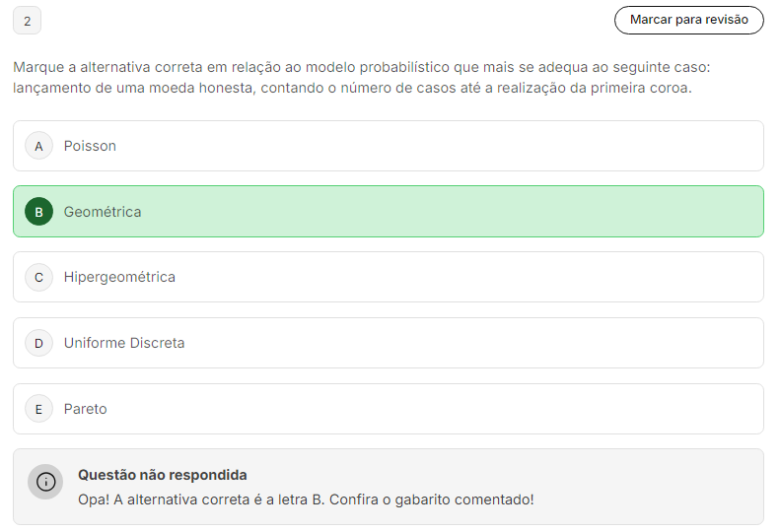Click the Questão não respondida heading
The width and height of the screenshot is (780, 532).
click(163, 475)
